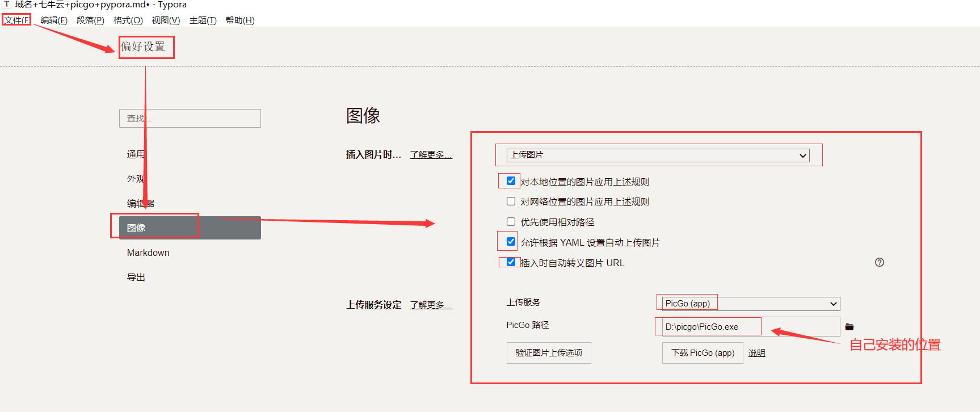Open the 格式(O) menu
Image resolution: width=980 pixels, height=412 pixels.
(x=128, y=20)
